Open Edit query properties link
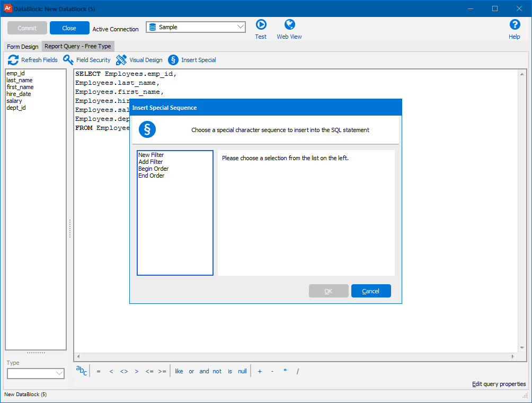This screenshot has width=532, height=403. [x=499, y=384]
